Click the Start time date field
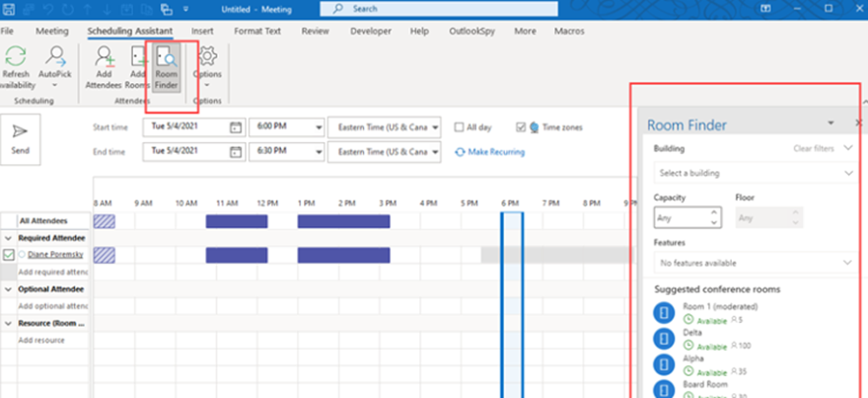The width and height of the screenshot is (868, 398). click(193, 127)
